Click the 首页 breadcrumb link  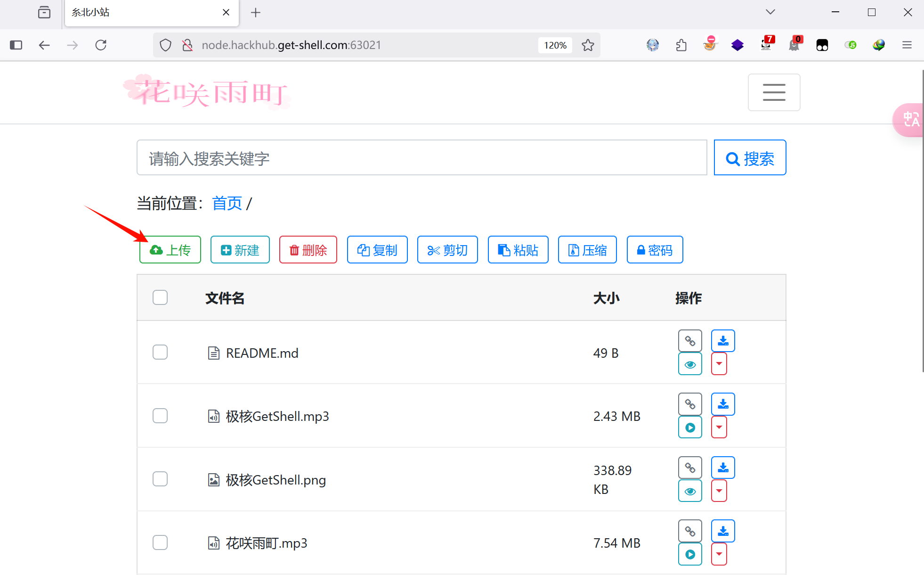[227, 204]
